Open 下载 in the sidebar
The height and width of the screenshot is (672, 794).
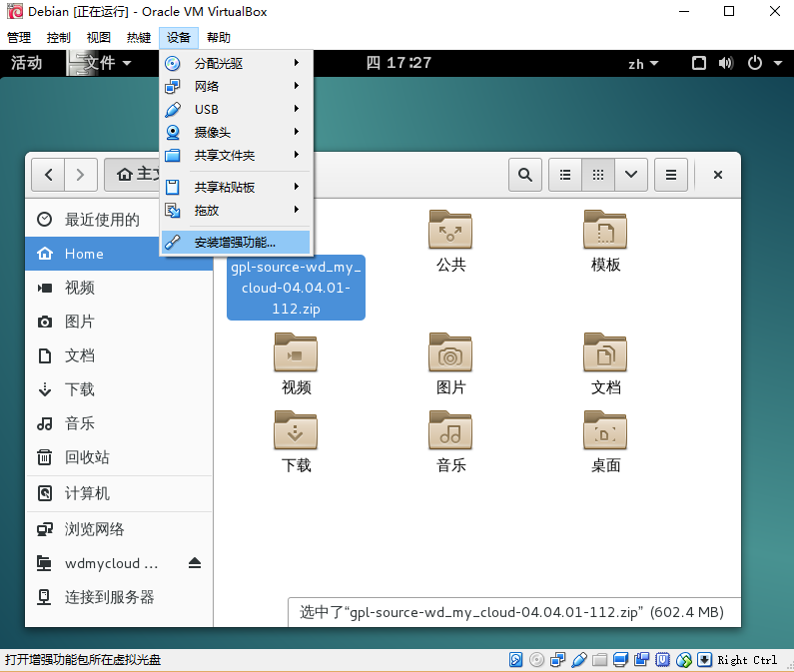pyautogui.click(x=119, y=389)
